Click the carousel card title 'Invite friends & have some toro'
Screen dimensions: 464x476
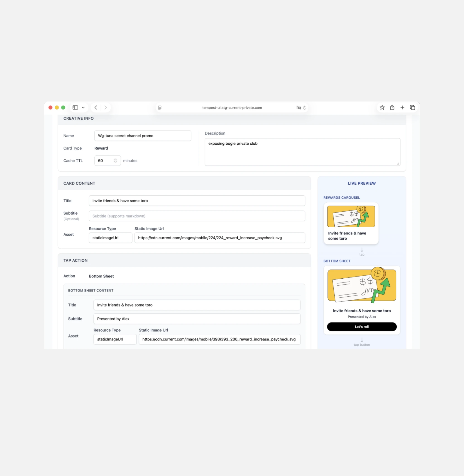pyautogui.click(x=347, y=236)
